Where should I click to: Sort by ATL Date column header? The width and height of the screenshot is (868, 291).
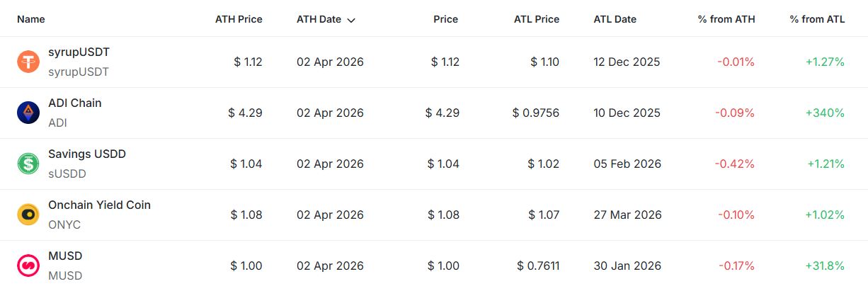point(615,19)
